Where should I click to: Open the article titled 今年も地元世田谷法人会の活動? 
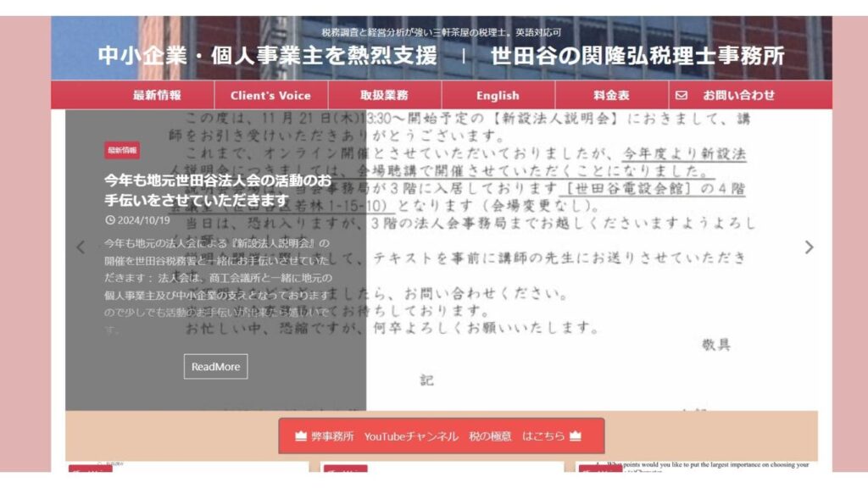[x=218, y=191]
